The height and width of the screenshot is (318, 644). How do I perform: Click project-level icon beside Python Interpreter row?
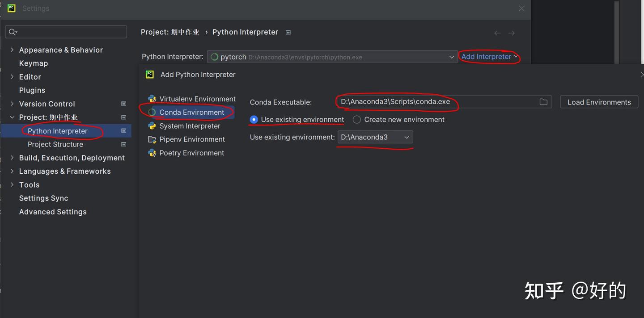[124, 131]
